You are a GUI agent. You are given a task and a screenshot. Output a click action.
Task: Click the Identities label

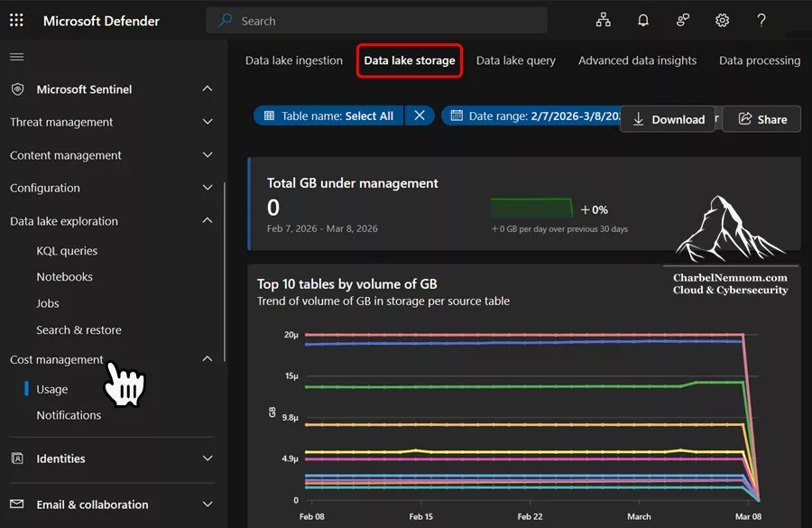pos(60,459)
